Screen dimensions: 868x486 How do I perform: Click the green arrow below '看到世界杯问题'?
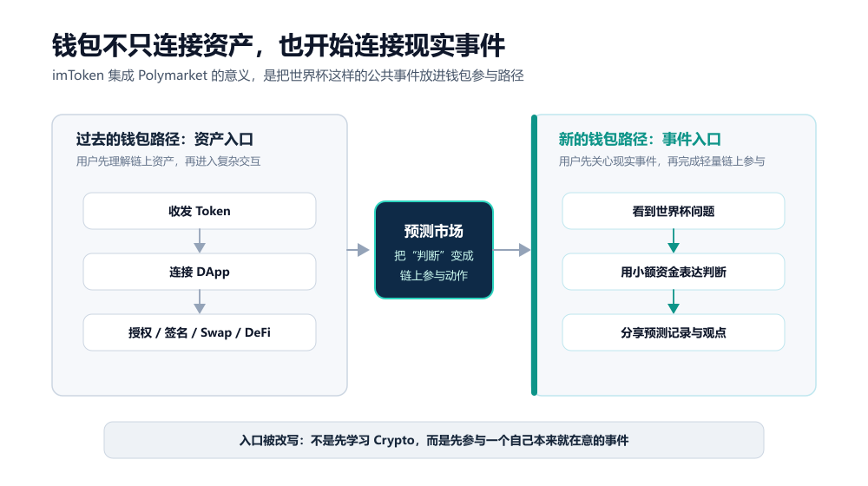(x=674, y=241)
